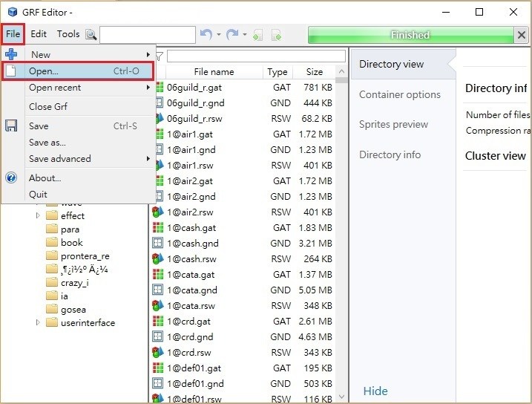
Task: Click the file list filter text field
Action: pyautogui.click(x=256, y=56)
